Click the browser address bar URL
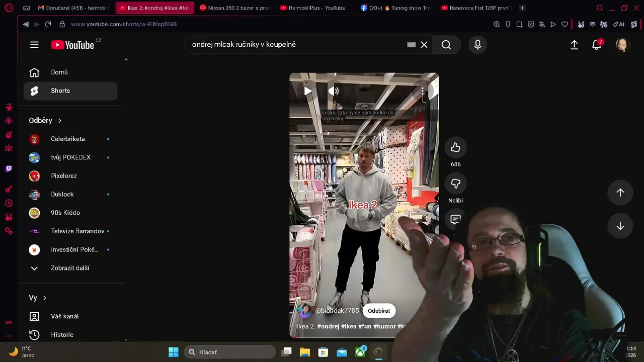 (124, 24)
